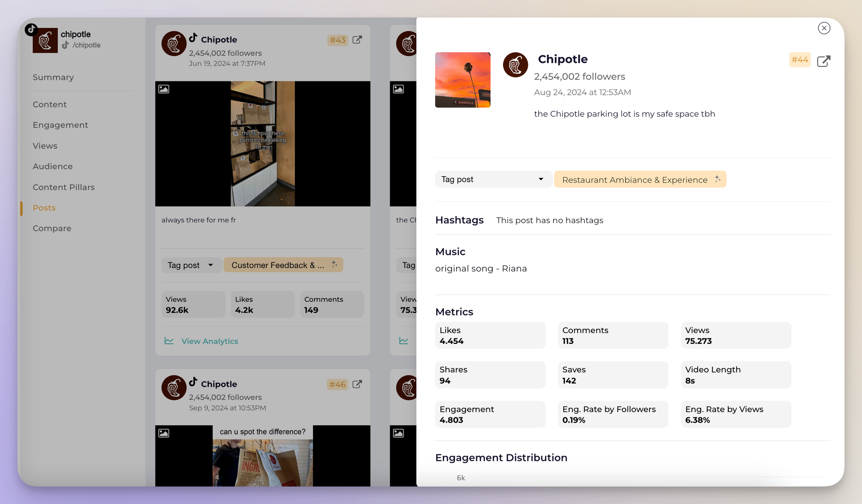Click the 'can u spot the difference' video preview

(262, 456)
